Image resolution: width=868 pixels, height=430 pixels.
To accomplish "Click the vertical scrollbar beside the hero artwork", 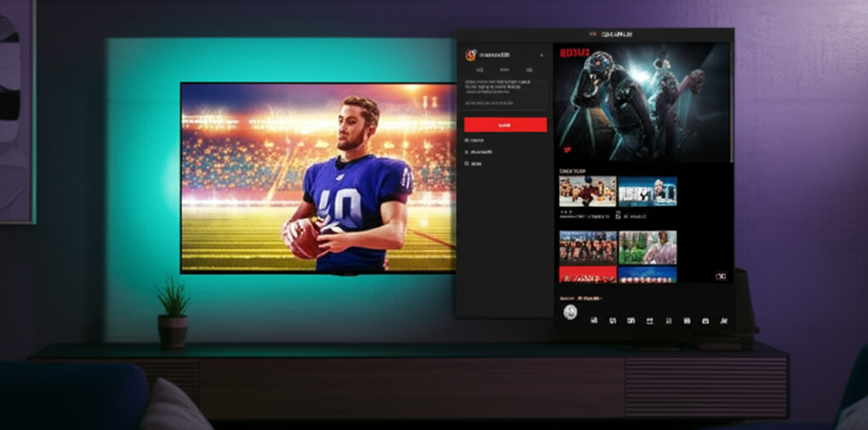I will pos(732,103).
